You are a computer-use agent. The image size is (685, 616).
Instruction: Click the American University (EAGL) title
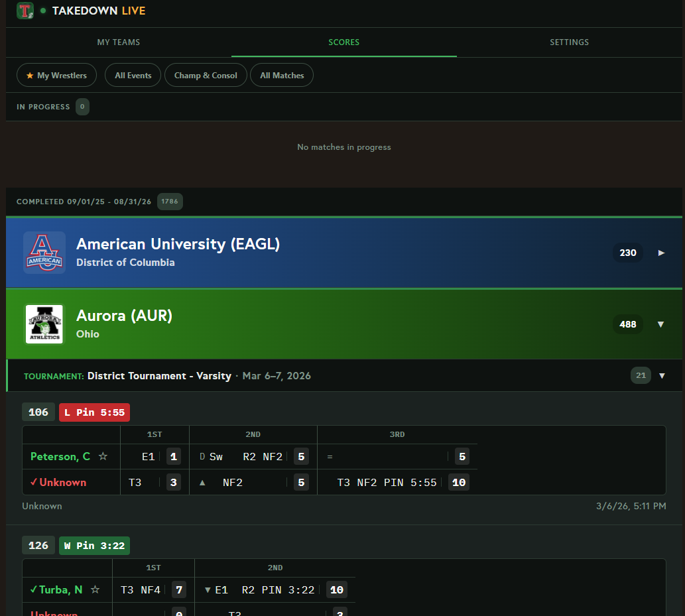coord(178,244)
